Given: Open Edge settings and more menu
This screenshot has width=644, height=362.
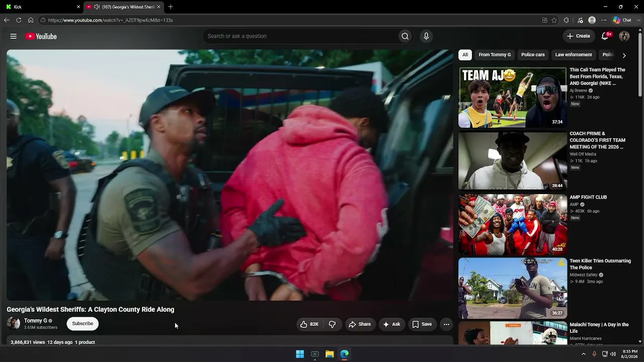Looking at the screenshot, I should (604, 20).
